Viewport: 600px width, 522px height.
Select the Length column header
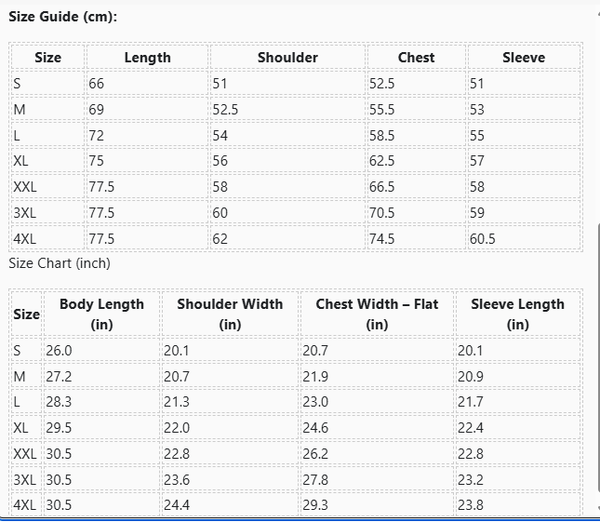[x=147, y=58]
